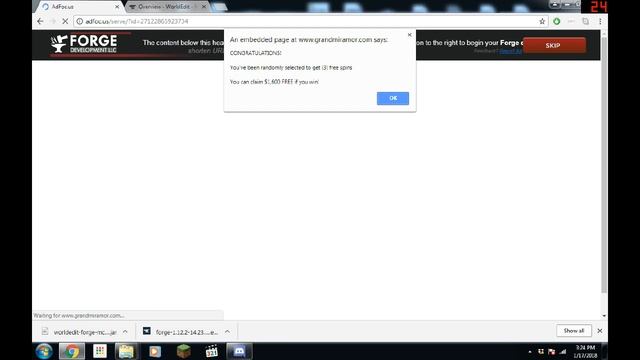Click the address bar showing adfoc.us URL
This screenshot has width=640, height=360.
click(310, 21)
